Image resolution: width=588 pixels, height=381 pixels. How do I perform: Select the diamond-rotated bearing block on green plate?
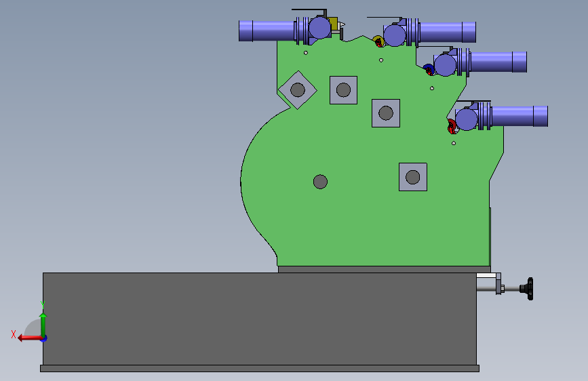[297, 90]
